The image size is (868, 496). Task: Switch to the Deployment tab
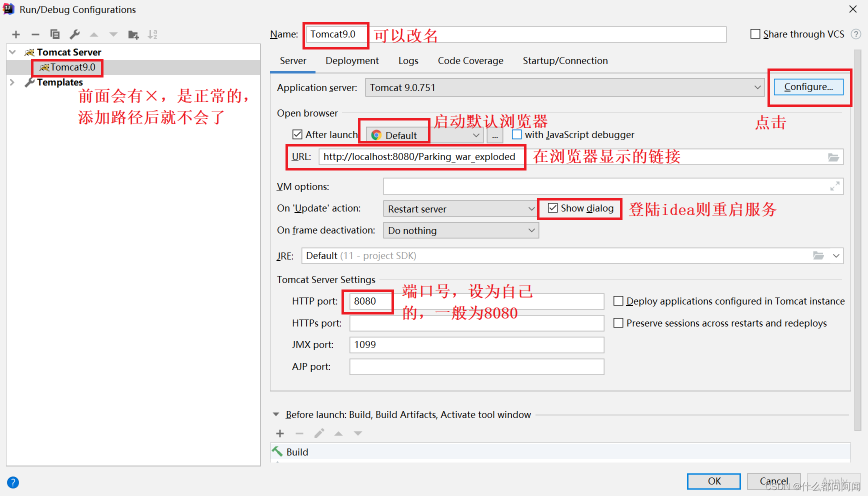[352, 60]
